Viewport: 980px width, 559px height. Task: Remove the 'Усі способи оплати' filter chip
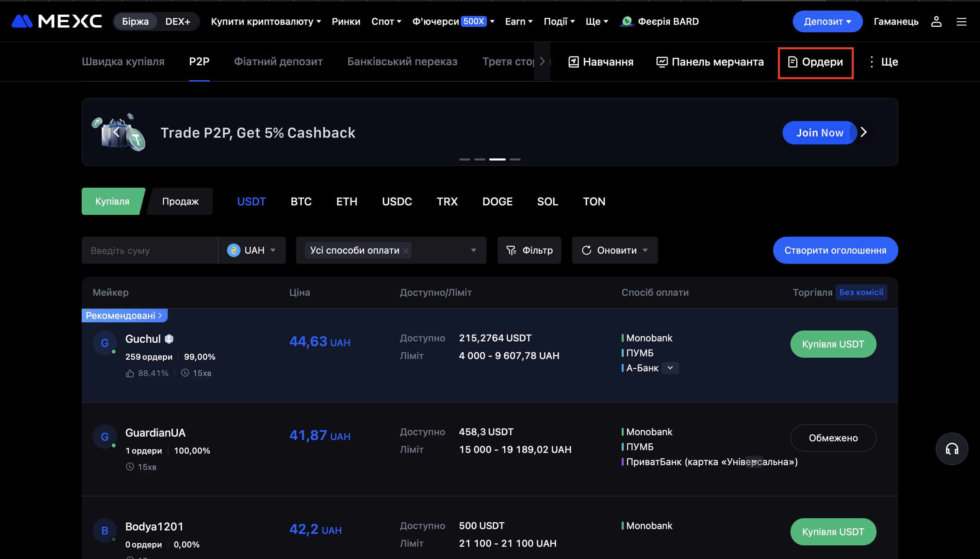coord(406,251)
